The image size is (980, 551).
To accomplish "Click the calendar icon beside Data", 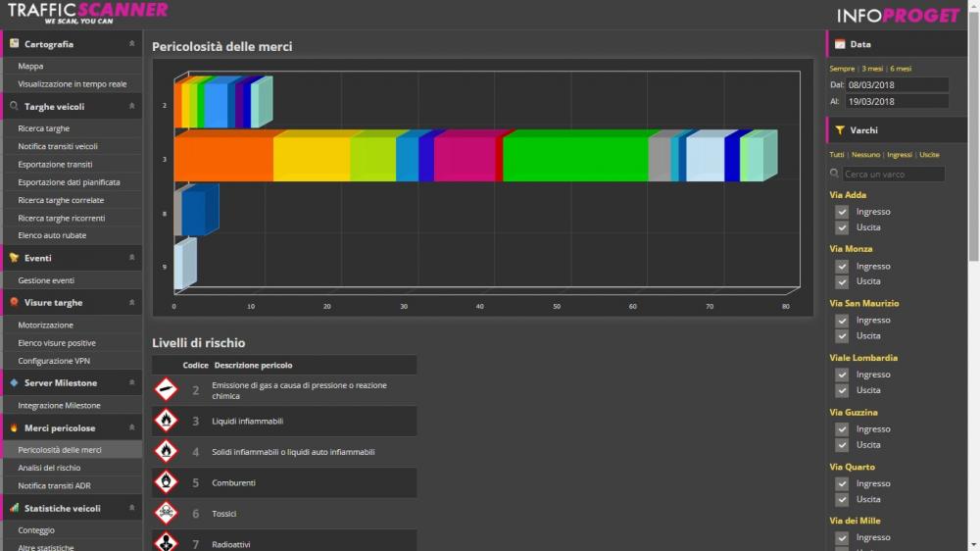I will click(x=840, y=44).
